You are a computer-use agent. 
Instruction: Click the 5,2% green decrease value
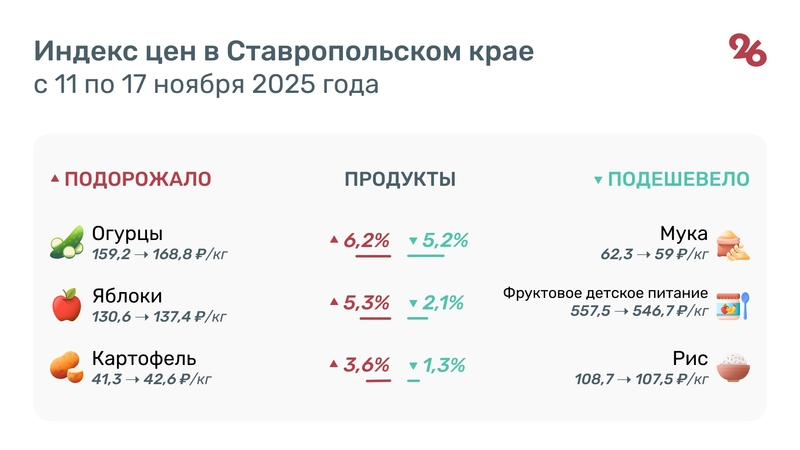coord(445,240)
